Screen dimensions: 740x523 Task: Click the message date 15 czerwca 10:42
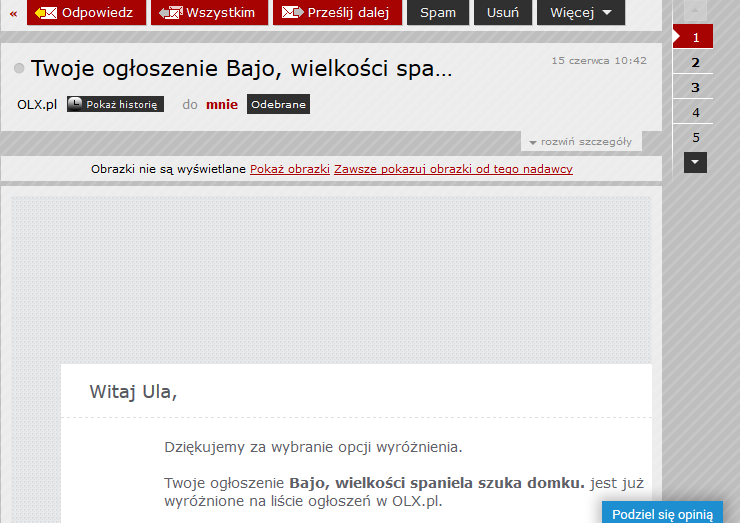(x=599, y=60)
